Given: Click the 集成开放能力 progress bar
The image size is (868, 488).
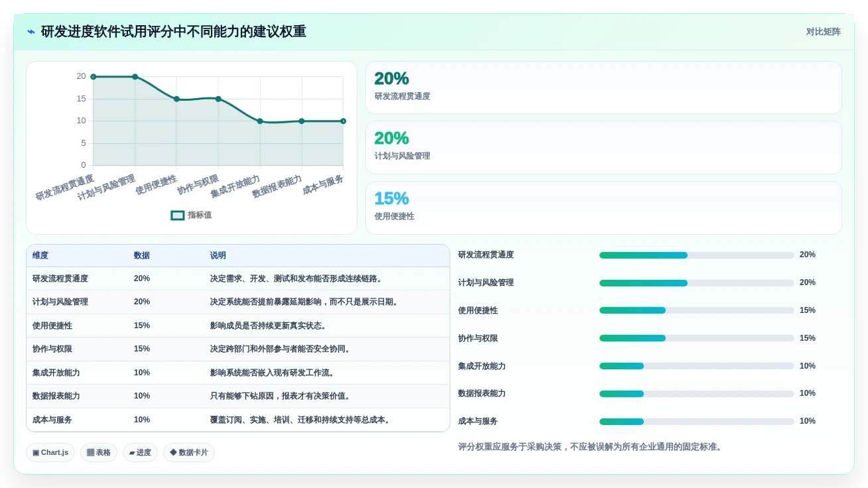Looking at the screenshot, I should click(696, 366).
